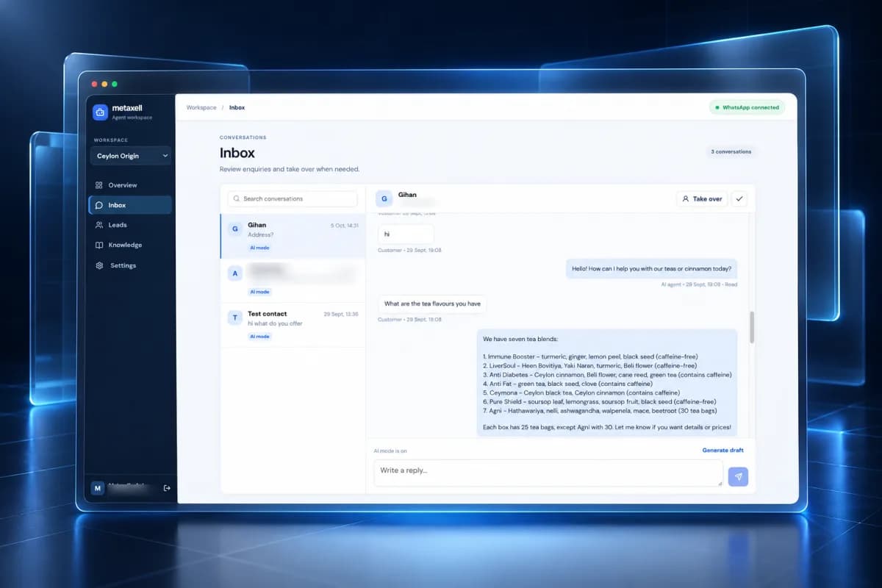Click Gihan name in chat header

pos(407,195)
